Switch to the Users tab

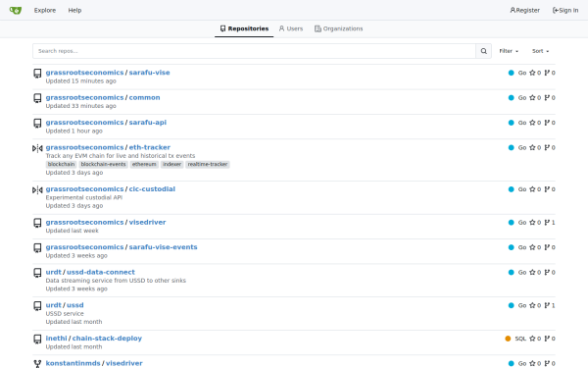291,28
